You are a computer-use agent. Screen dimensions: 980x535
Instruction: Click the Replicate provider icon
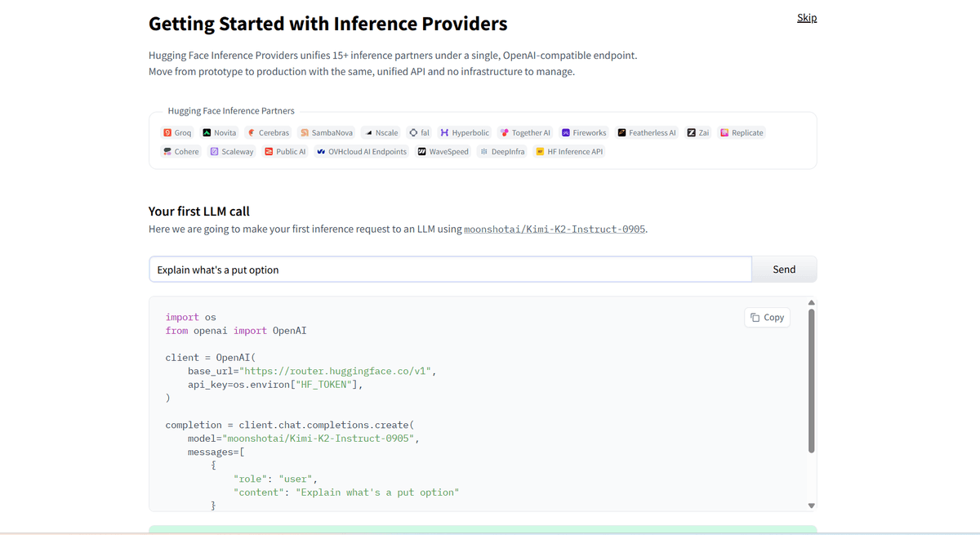click(x=724, y=132)
